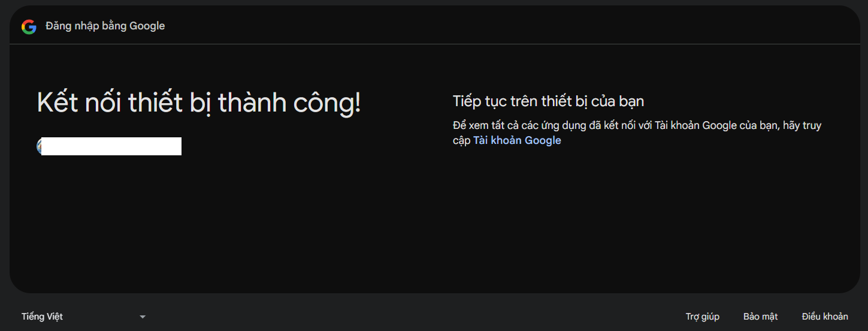The width and height of the screenshot is (868, 331).
Task: Open the Tài khoản Google link
Action: pyautogui.click(x=517, y=140)
